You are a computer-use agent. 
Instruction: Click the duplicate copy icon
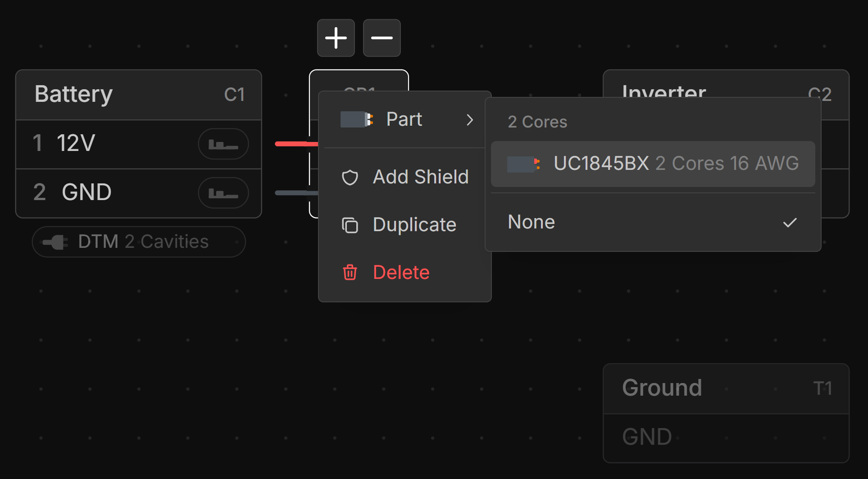pyautogui.click(x=350, y=225)
